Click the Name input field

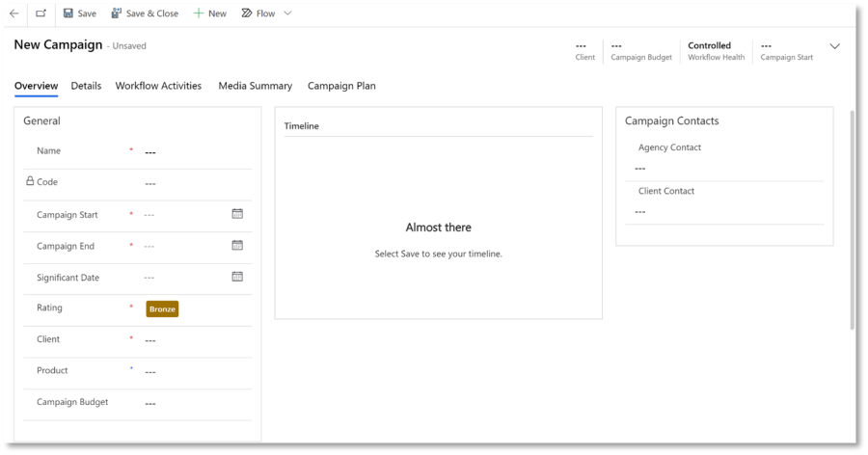(x=193, y=152)
